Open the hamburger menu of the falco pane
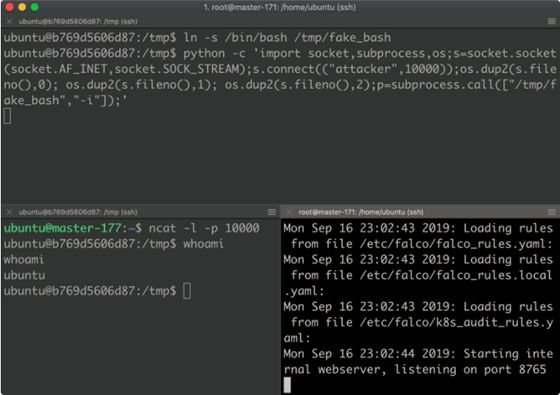Screen dimensions: 560x395 click(x=551, y=212)
